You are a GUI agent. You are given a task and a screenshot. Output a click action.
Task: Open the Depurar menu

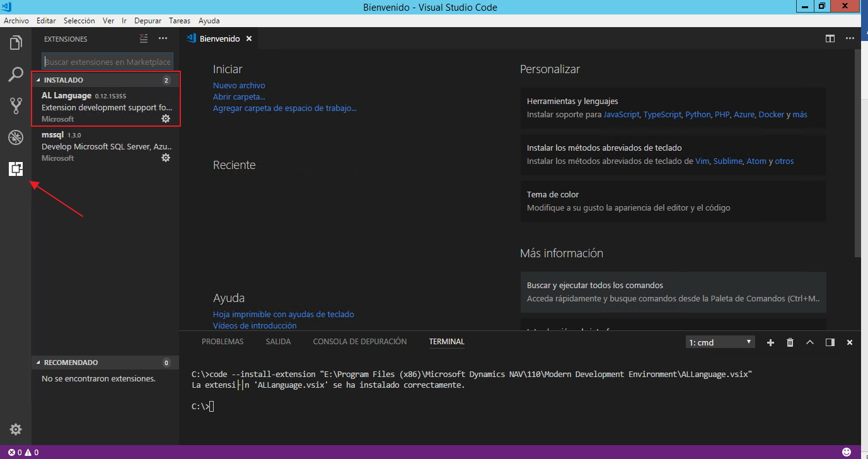coord(148,21)
